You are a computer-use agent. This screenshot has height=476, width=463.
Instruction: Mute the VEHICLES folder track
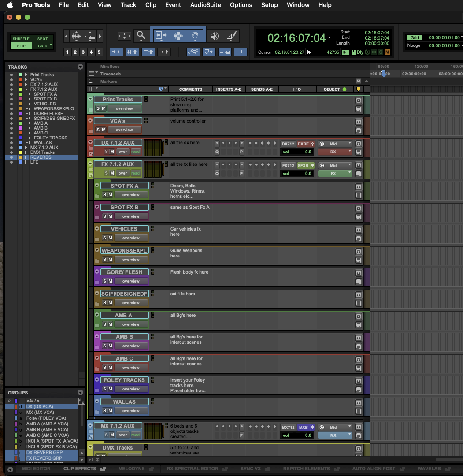pyautogui.click(x=111, y=238)
